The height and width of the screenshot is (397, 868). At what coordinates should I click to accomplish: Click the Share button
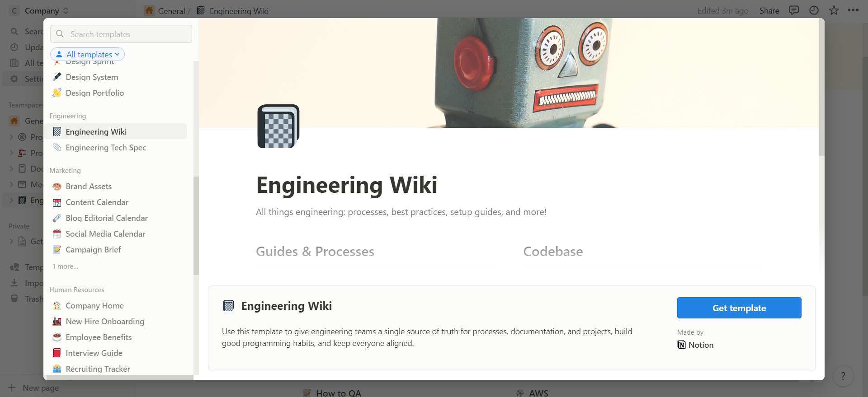click(769, 10)
